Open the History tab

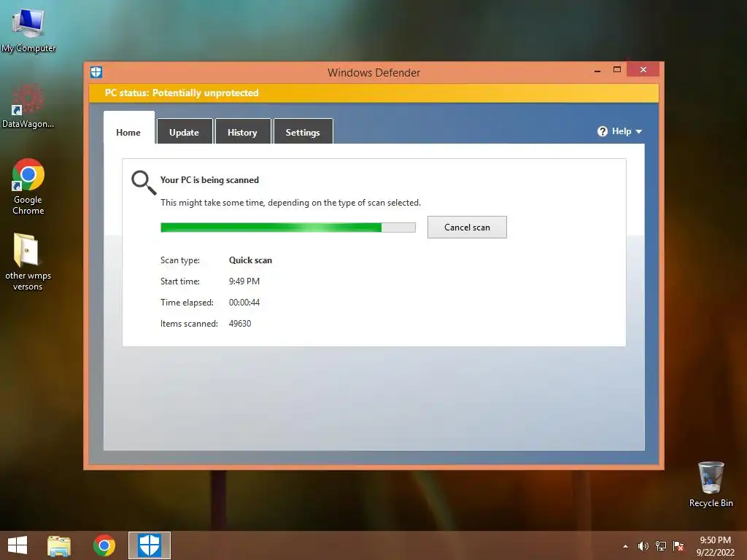(242, 132)
